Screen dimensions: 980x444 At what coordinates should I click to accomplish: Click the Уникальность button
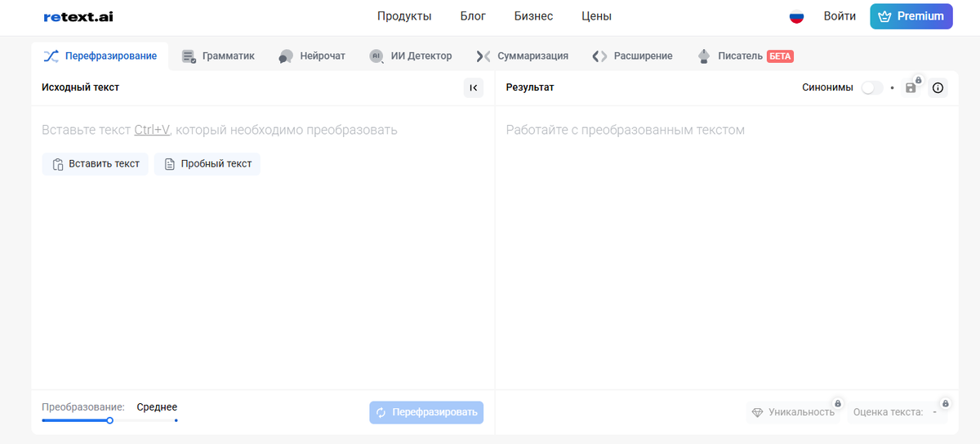(793, 412)
